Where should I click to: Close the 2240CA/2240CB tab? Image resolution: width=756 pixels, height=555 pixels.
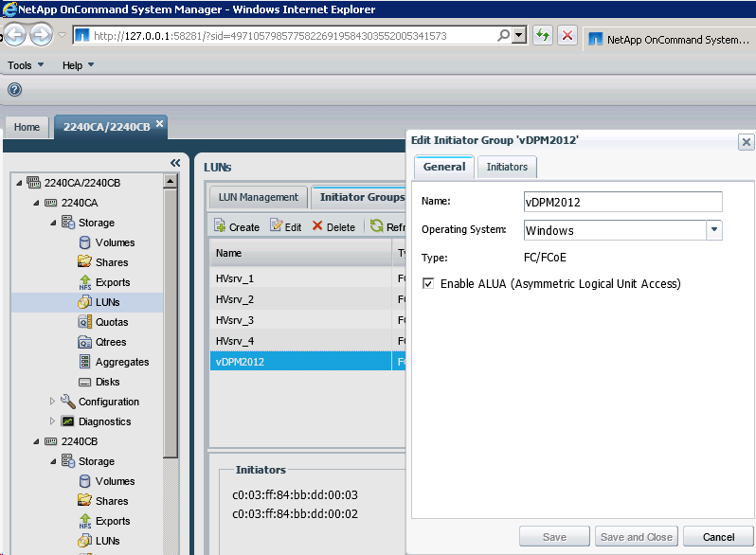pos(159,124)
